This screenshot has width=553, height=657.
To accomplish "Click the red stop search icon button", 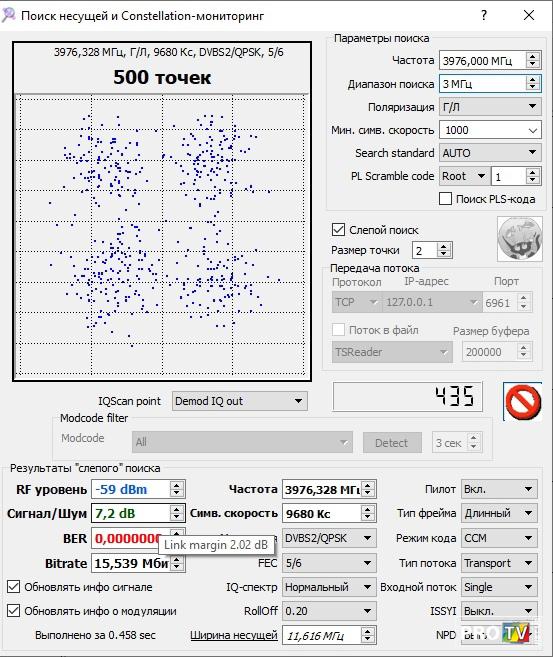I will tap(522, 401).
